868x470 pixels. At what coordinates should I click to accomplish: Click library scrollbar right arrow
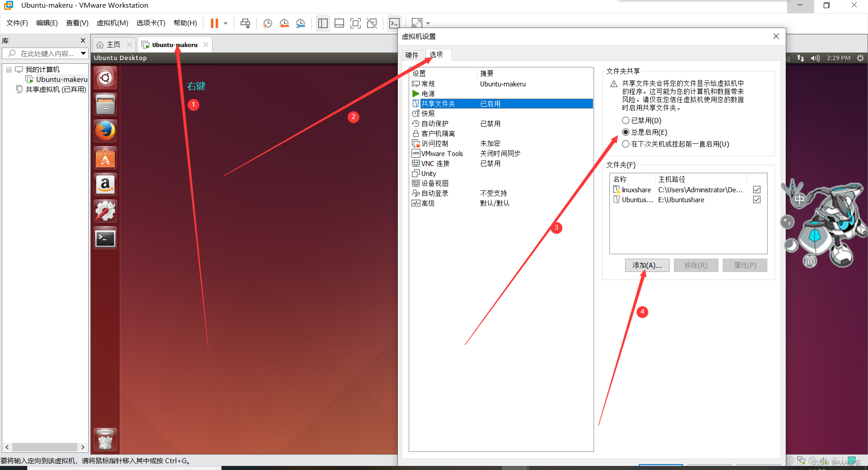(83, 447)
